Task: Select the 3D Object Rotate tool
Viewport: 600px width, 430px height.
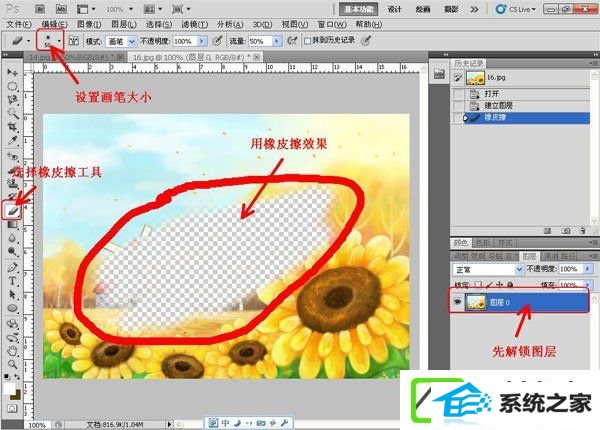Action: [x=12, y=324]
